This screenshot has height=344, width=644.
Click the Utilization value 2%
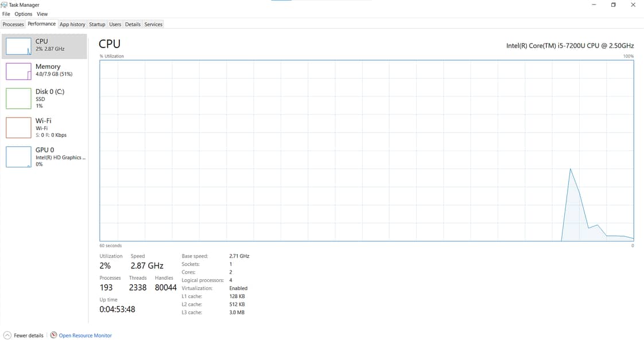click(105, 265)
